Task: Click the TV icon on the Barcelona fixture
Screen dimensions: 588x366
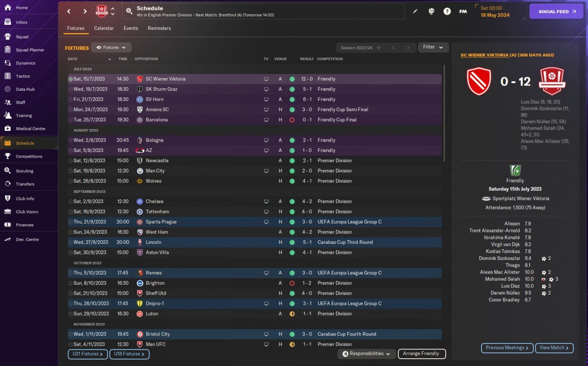Action: 266,120
